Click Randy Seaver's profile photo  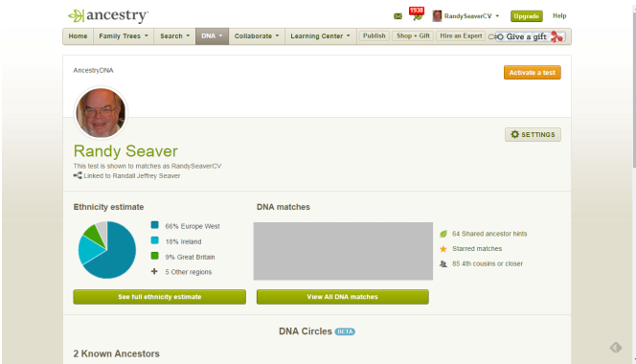(101, 113)
